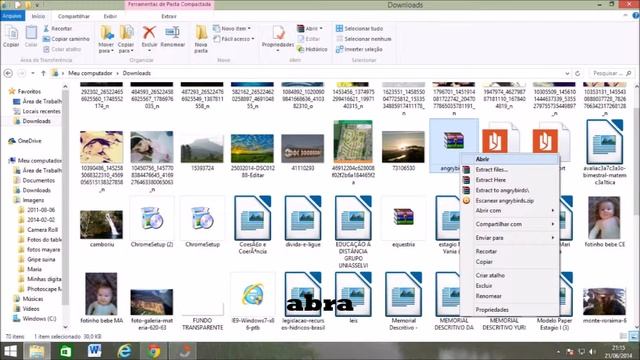The height and width of the screenshot is (360, 640).
Task: Choose Copiar caminho in ribbon
Action: coord(66,39)
